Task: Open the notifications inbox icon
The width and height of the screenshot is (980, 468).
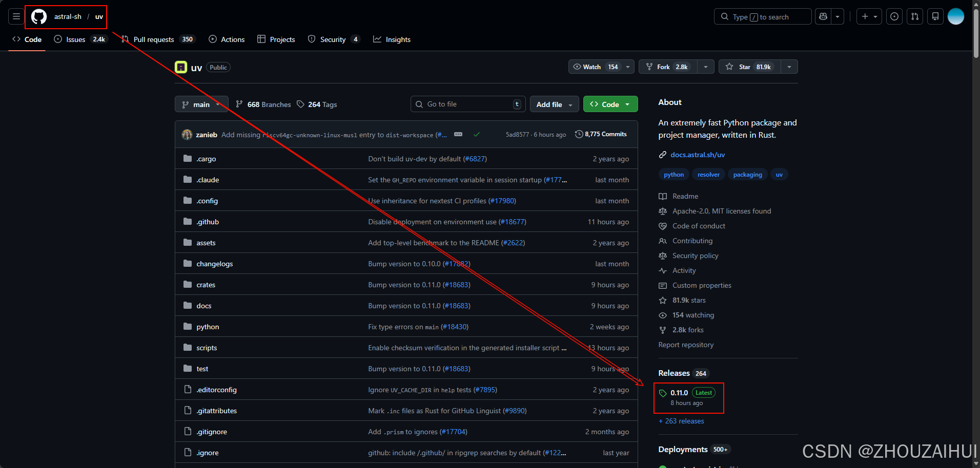Action: tap(935, 16)
